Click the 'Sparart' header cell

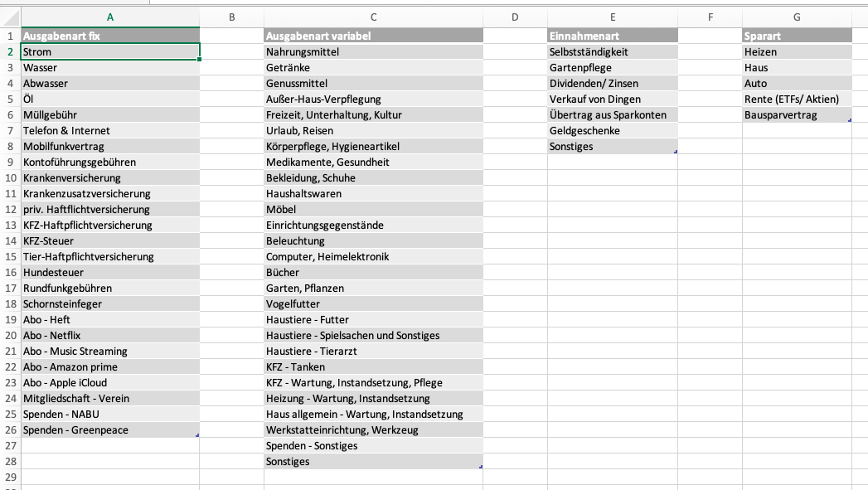tap(797, 36)
